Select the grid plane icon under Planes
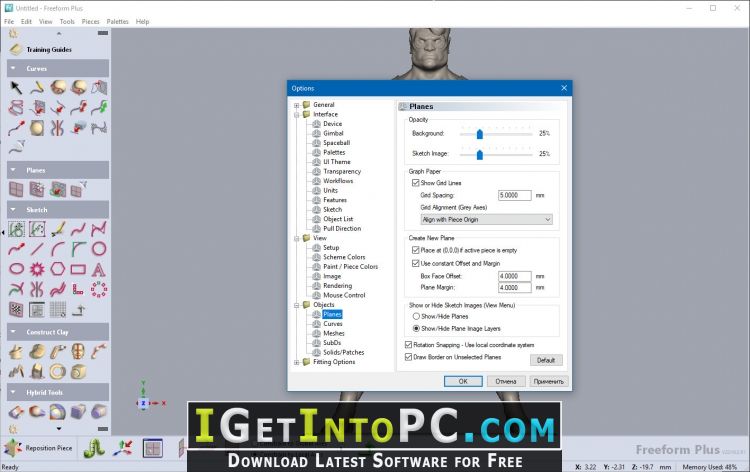This screenshot has width=750, height=472. (x=16, y=189)
